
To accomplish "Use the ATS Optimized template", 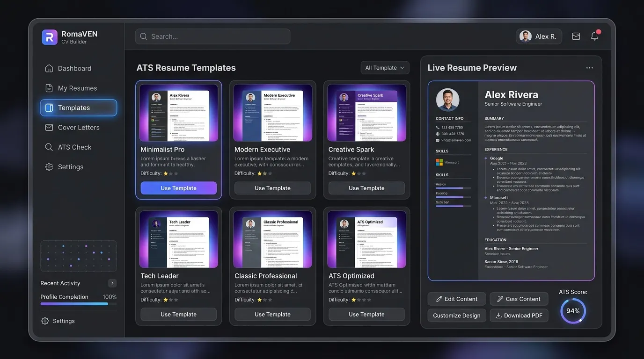I will click(x=366, y=314).
